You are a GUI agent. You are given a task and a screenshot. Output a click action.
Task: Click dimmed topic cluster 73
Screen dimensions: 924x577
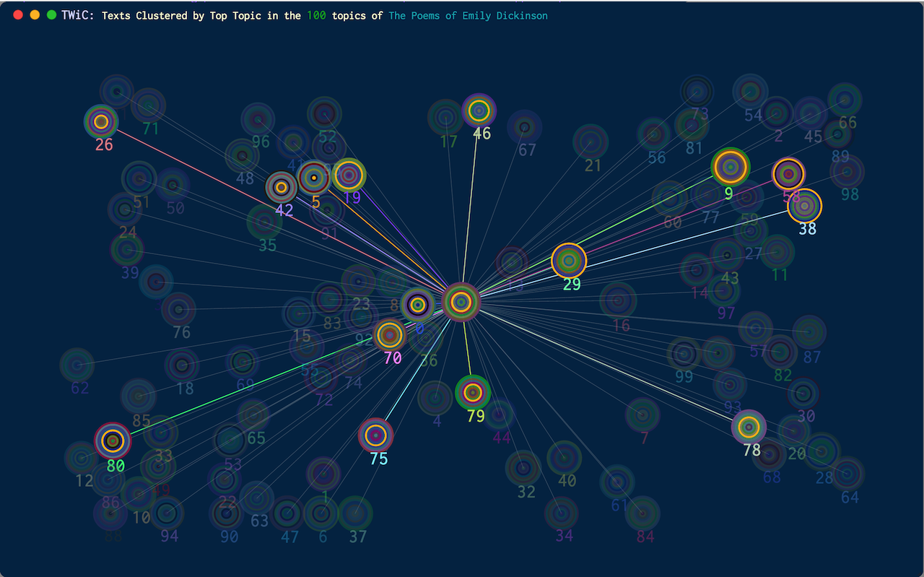coord(697,92)
